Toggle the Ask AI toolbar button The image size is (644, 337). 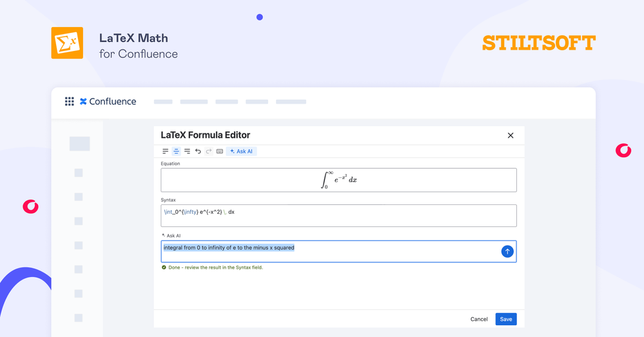point(242,151)
